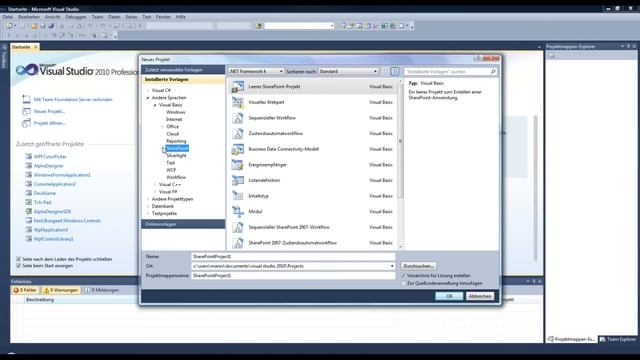Click the Mit Team Foundation Server verbinden icon
The width and height of the screenshot is (640, 360).
point(27,99)
